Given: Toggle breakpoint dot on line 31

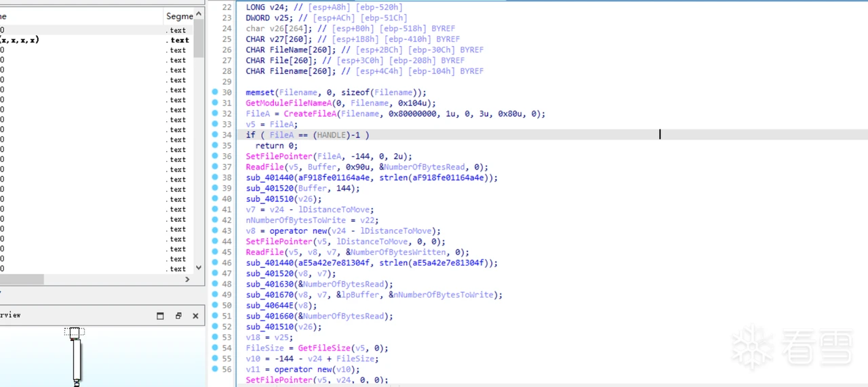Looking at the screenshot, I should (x=215, y=103).
